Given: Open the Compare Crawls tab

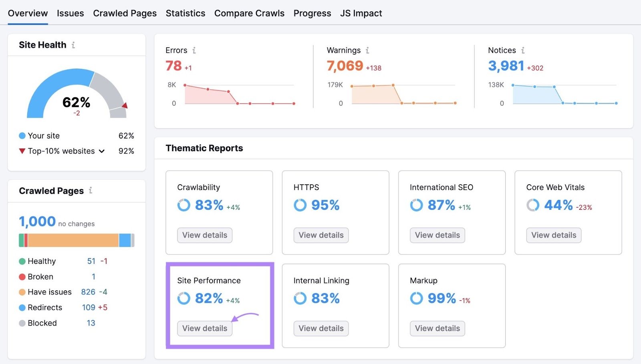Looking at the screenshot, I should pos(249,13).
